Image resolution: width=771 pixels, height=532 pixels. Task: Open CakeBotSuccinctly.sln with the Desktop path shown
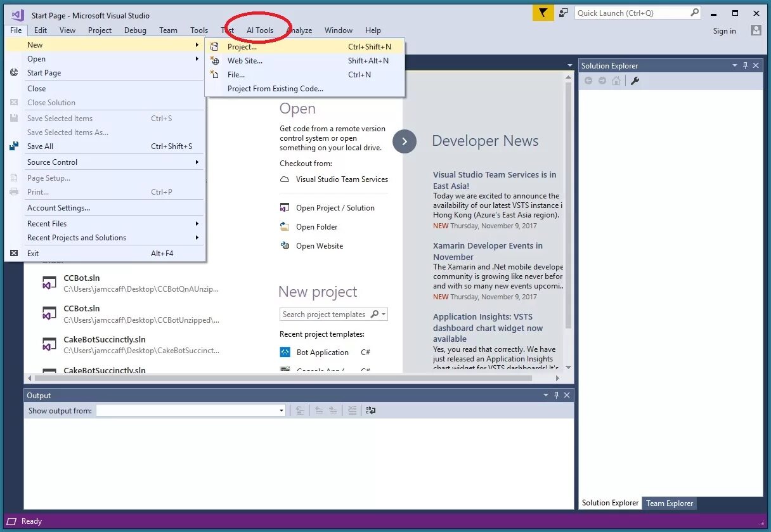pyautogui.click(x=131, y=344)
